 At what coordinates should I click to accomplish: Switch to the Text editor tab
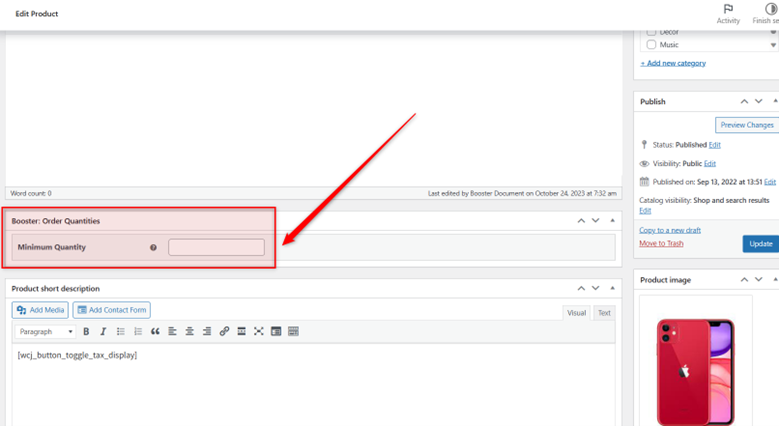604,313
